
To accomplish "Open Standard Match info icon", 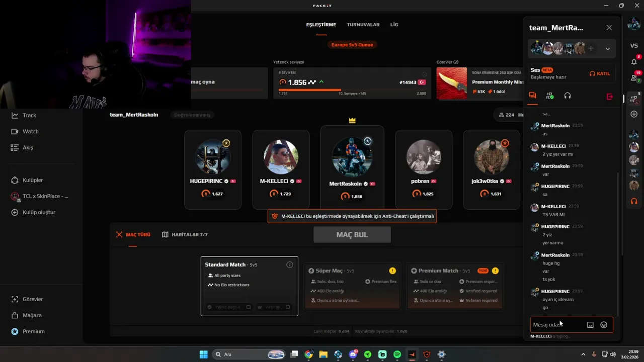I will coord(290,264).
